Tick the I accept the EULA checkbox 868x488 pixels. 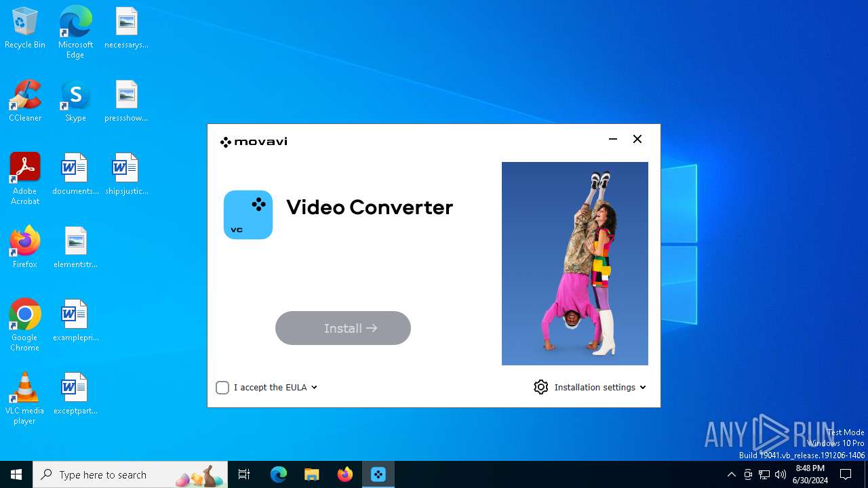pyautogui.click(x=222, y=388)
